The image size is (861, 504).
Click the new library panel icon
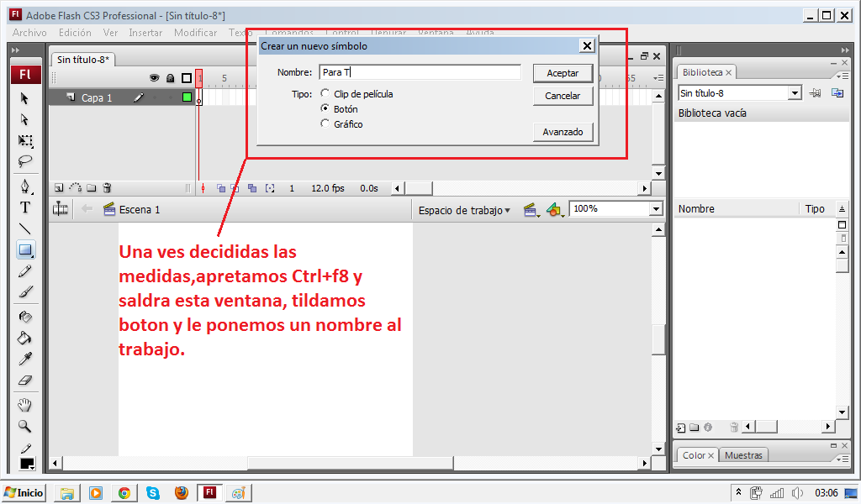[x=837, y=92]
